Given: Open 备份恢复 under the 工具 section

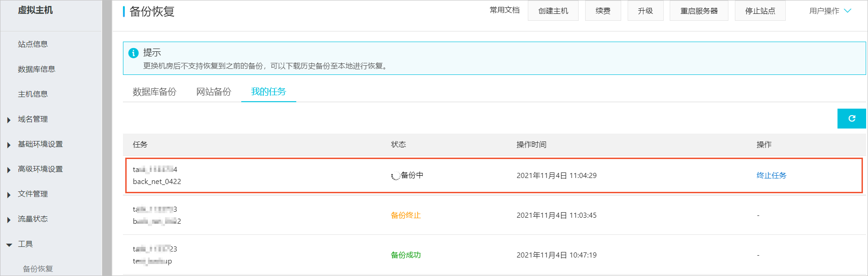Looking at the screenshot, I should 38,269.
